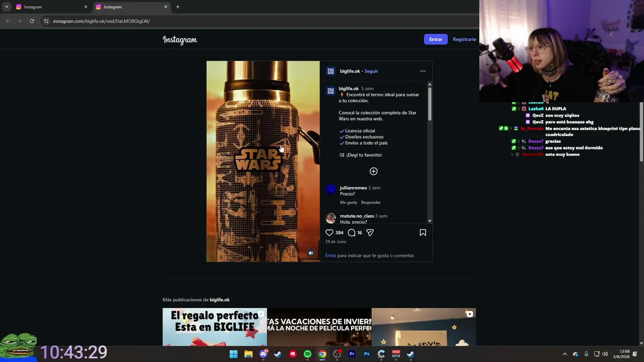Viewport: 644px width, 362px height.
Task: Click the Instagram logo
Action: click(x=180, y=40)
